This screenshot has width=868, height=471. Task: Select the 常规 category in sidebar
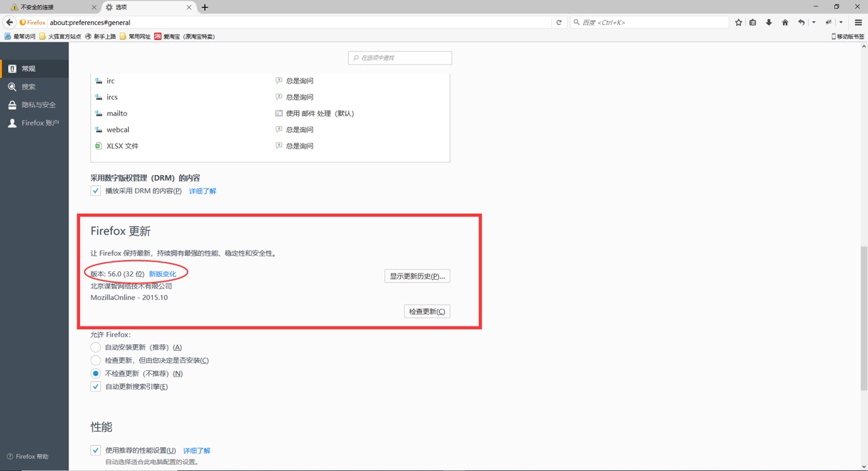[x=34, y=69]
